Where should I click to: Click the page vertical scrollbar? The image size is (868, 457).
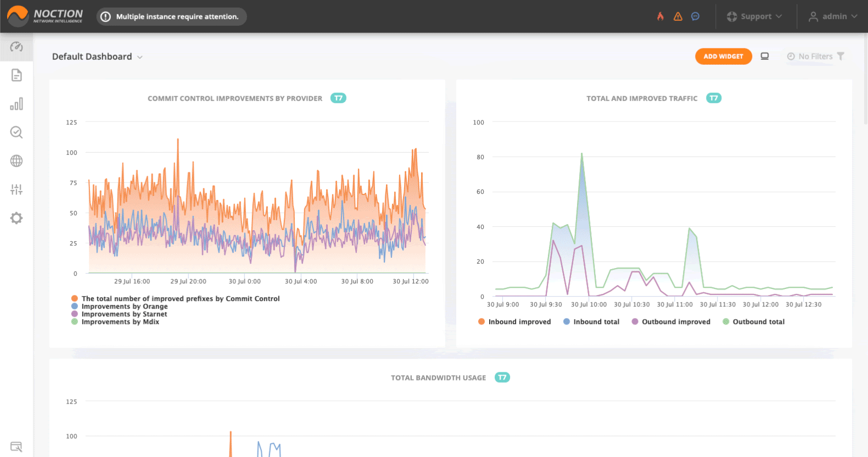[865, 80]
